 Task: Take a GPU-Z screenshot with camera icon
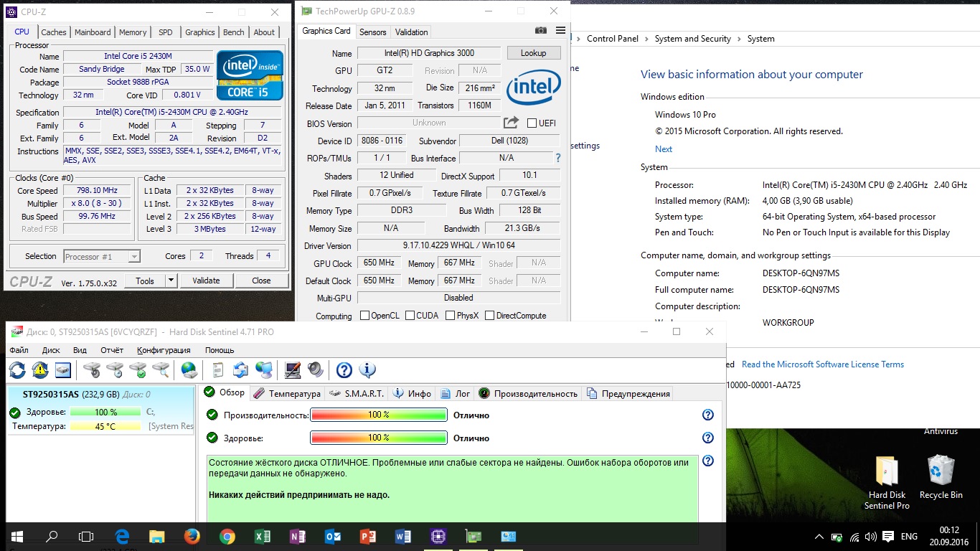click(541, 31)
